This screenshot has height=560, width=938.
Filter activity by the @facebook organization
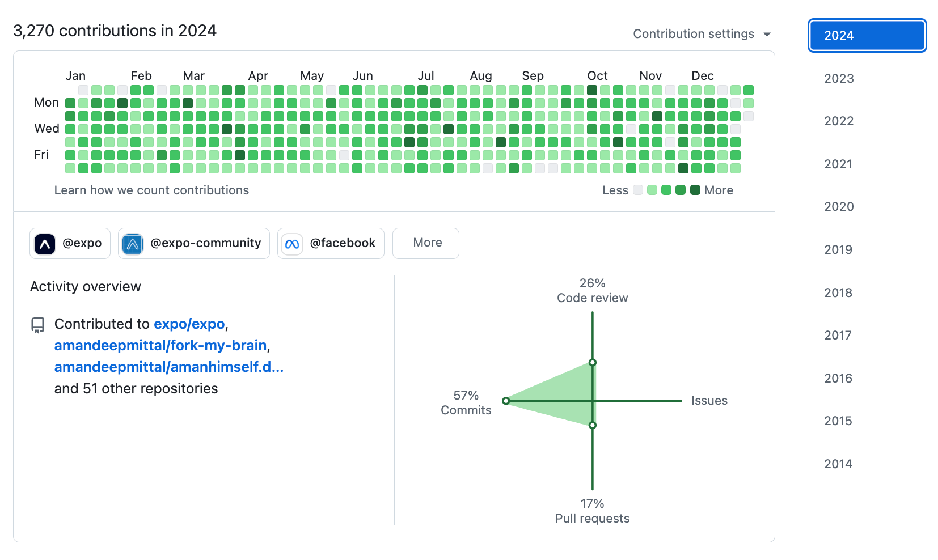[x=331, y=243]
